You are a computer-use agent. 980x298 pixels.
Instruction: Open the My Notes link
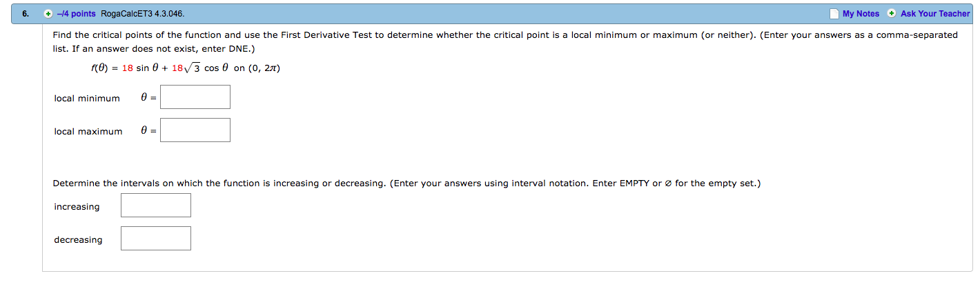click(861, 14)
